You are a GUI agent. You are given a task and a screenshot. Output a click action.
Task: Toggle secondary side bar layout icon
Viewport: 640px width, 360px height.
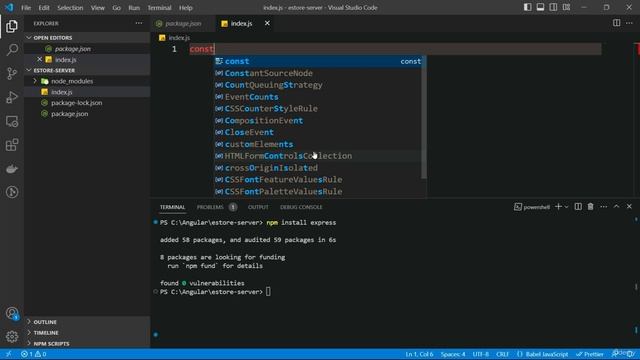click(553, 7)
